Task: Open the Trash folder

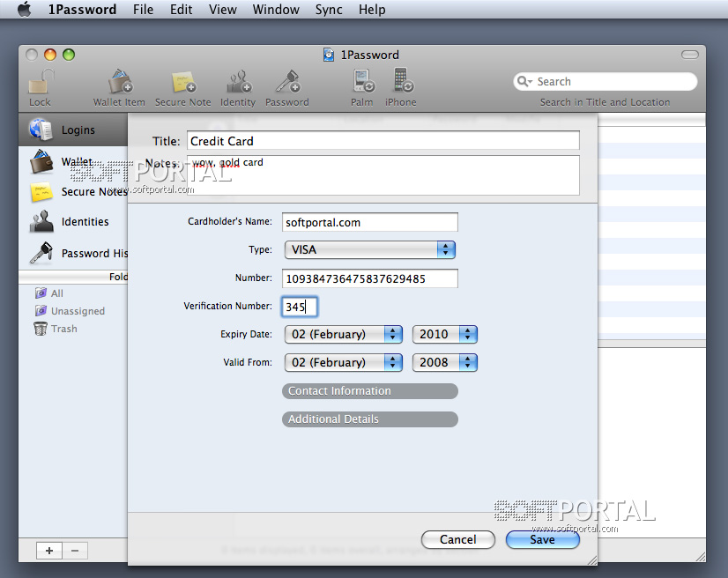Action: click(x=56, y=329)
